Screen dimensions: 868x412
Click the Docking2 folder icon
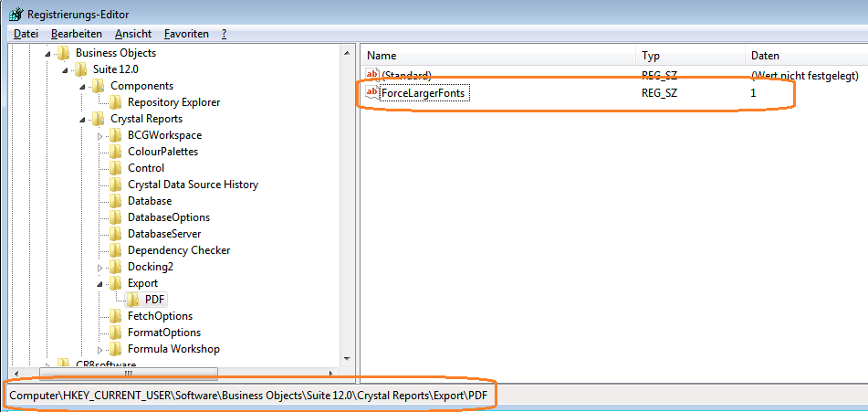point(115,267)
